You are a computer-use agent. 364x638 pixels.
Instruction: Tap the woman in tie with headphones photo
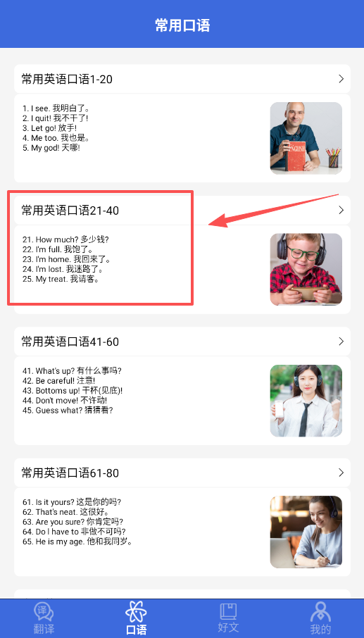[306, 401]
